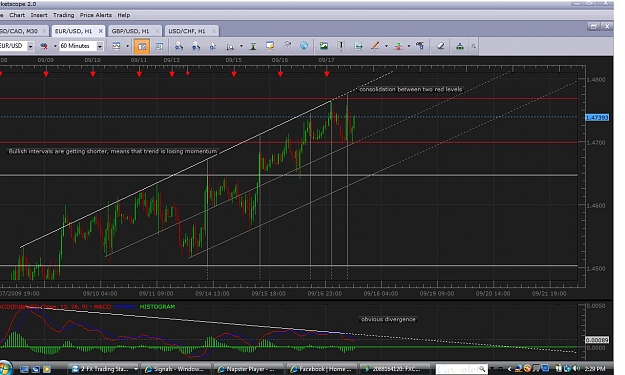
Task: Open the EUR/USD symbol dropdown
Action: [x=30, y=46]
